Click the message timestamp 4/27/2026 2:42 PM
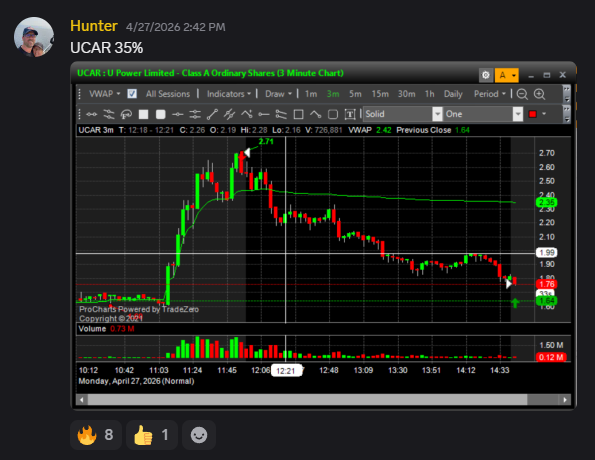The image size is (595, 460). pos(175,27)
